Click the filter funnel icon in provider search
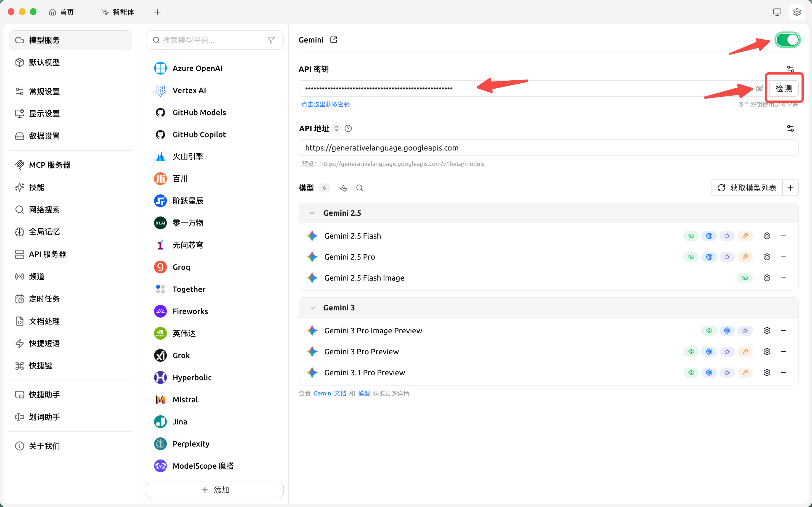812x507 pixels. tap(271, 40)
